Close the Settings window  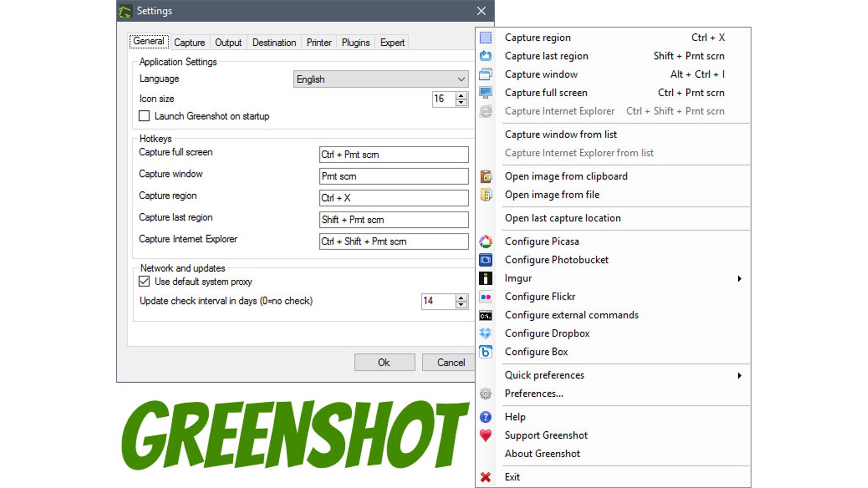coord(481,11)
